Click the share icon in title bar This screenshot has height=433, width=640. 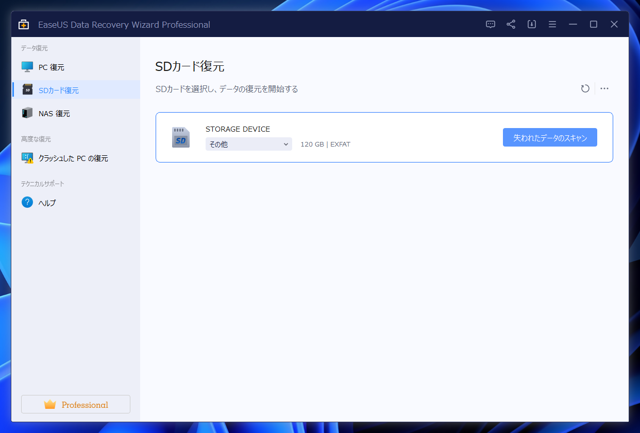(x=511, y=24)
